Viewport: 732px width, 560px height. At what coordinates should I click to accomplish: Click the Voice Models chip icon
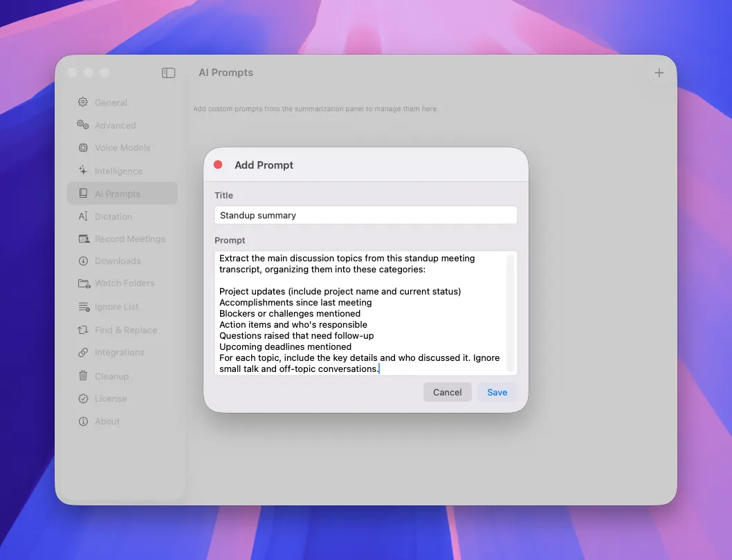point(83,147)
